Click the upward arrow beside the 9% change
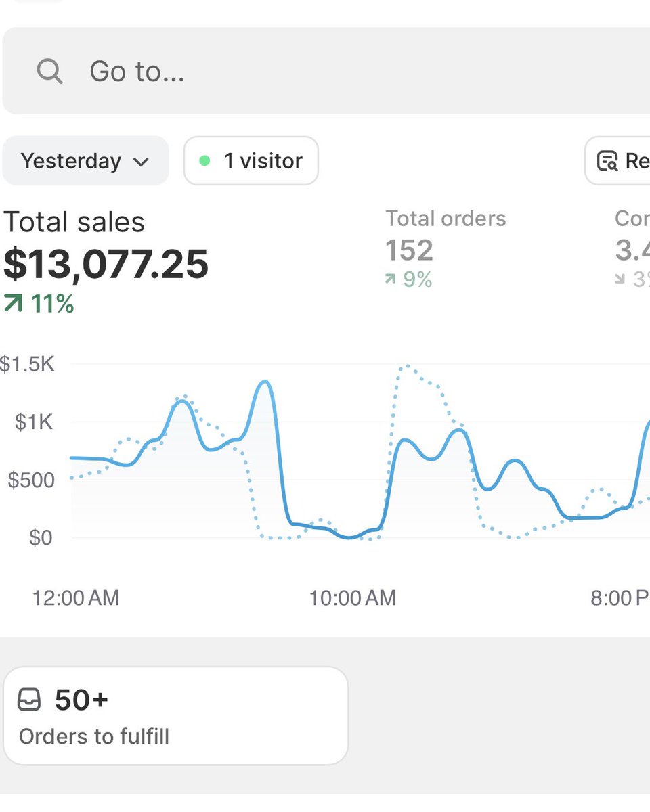Image resolution: width=650 pixels, height=812 pixels. tap(391, 279)
